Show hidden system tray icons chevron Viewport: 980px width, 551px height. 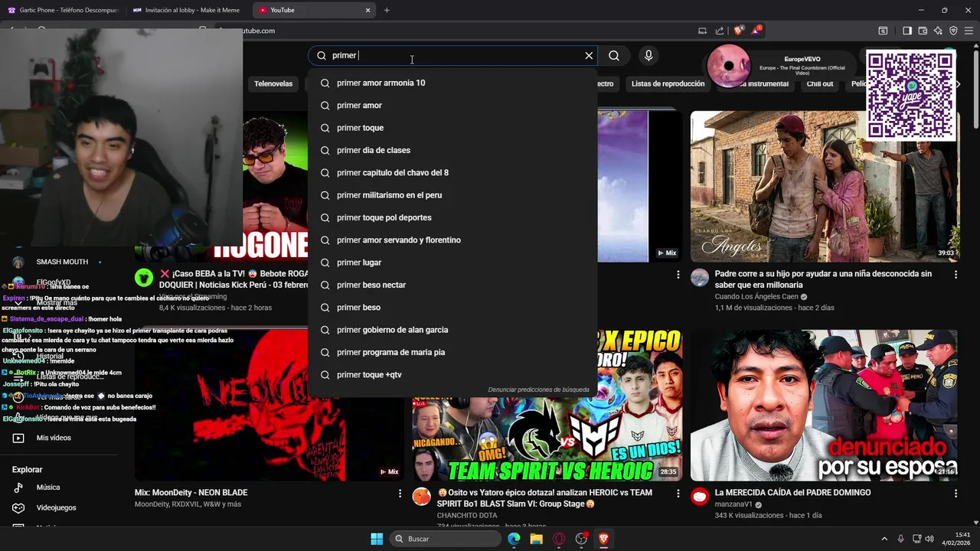[884, 539]
